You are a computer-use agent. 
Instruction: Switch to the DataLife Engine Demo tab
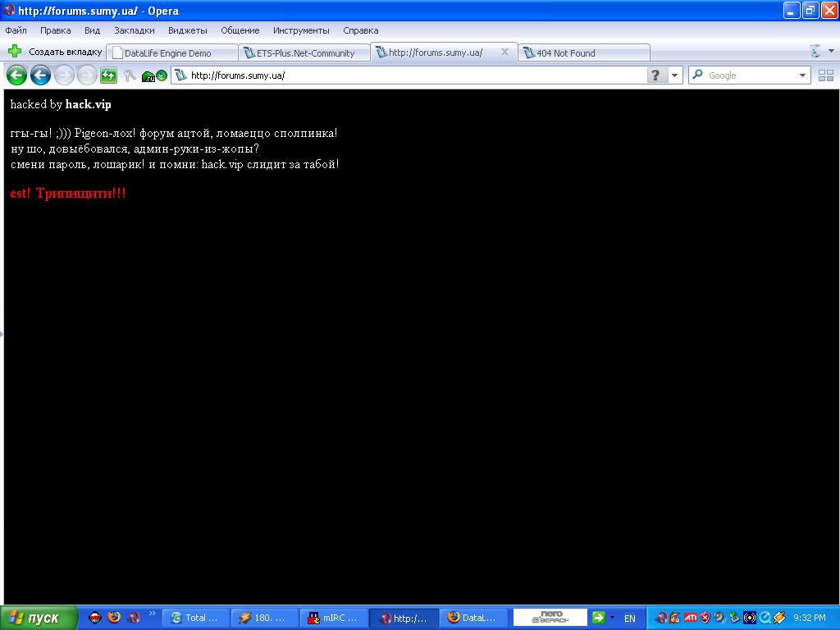tap(167, 53)
